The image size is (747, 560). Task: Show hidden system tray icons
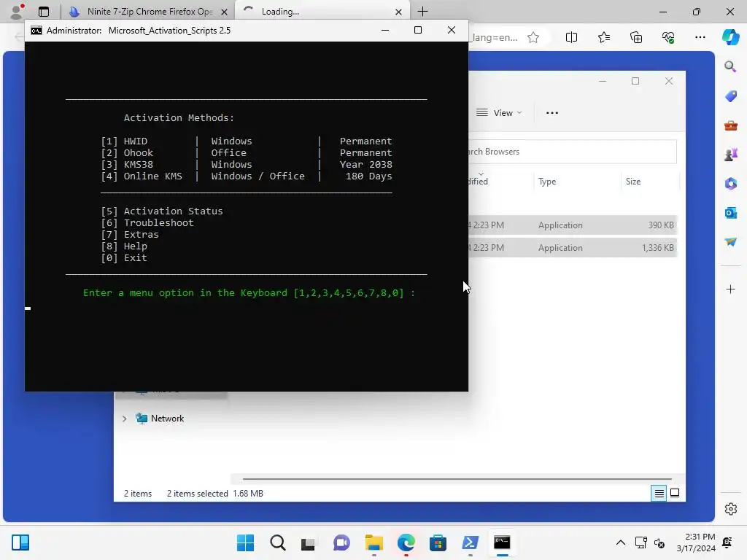[620, 542]
